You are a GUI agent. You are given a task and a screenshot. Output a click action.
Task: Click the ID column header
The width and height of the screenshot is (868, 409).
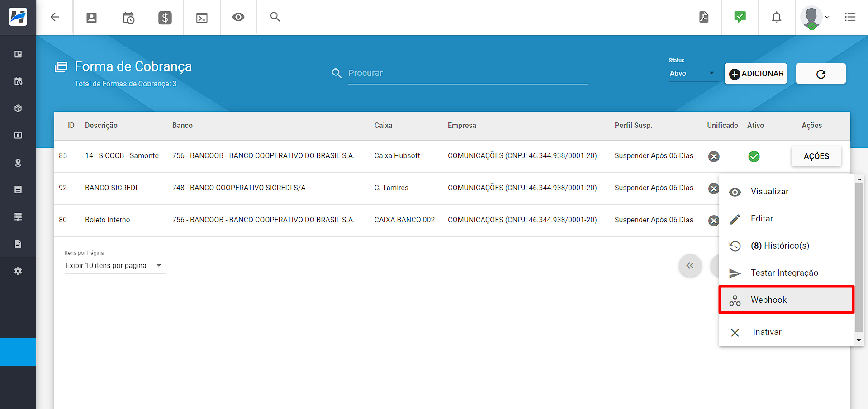click(71, 126)
